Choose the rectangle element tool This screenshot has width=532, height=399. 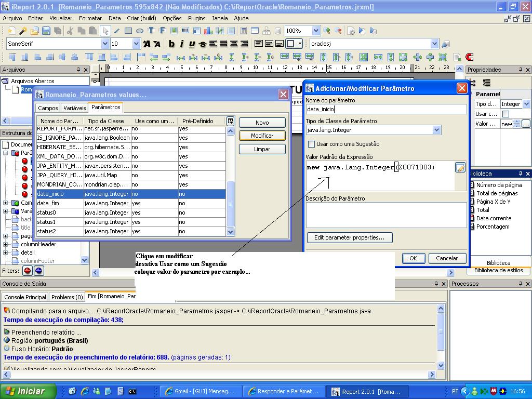pyautogui.click(x=128, y=31)
